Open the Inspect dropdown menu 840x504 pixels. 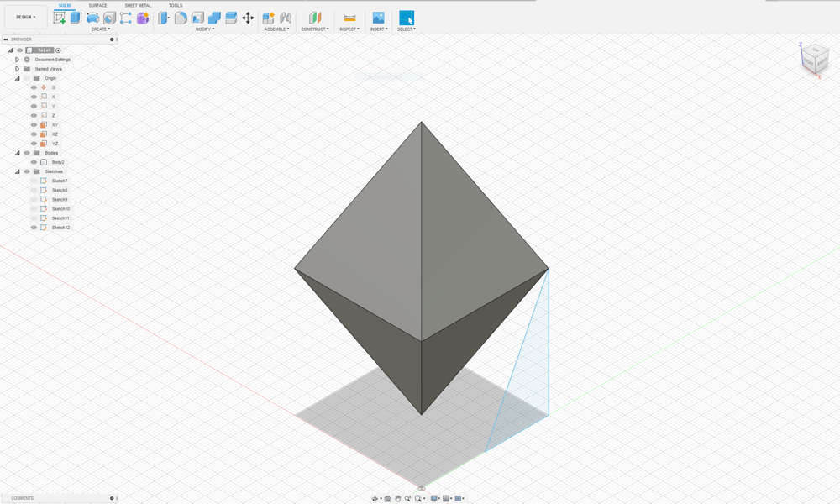point(349,29)
